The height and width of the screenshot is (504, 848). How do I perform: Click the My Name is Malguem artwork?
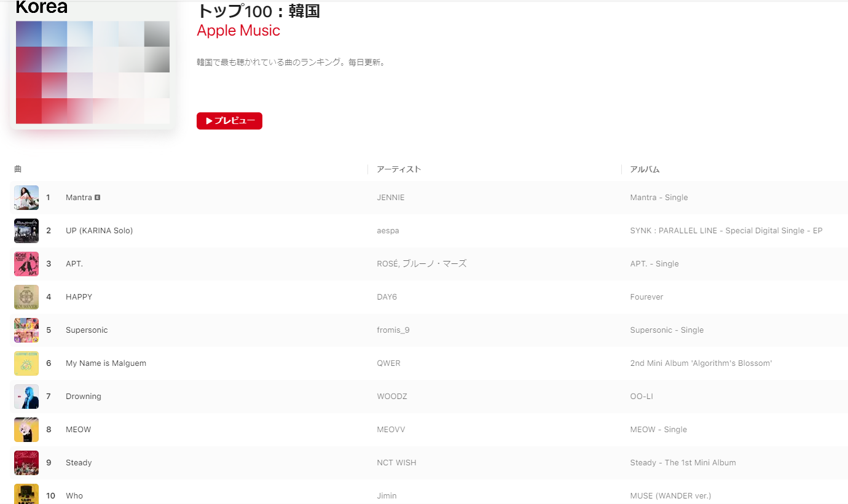point(26,363)
